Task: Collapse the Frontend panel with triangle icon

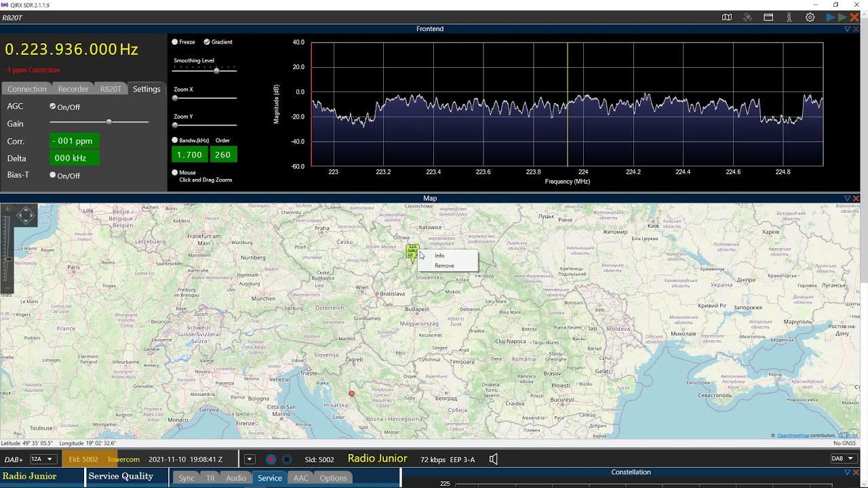Action: pyautogui.click(x=847, y=28)
